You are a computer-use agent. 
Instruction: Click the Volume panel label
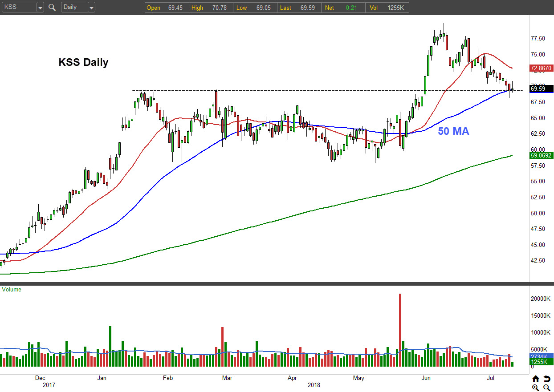[x=12, y=289]
